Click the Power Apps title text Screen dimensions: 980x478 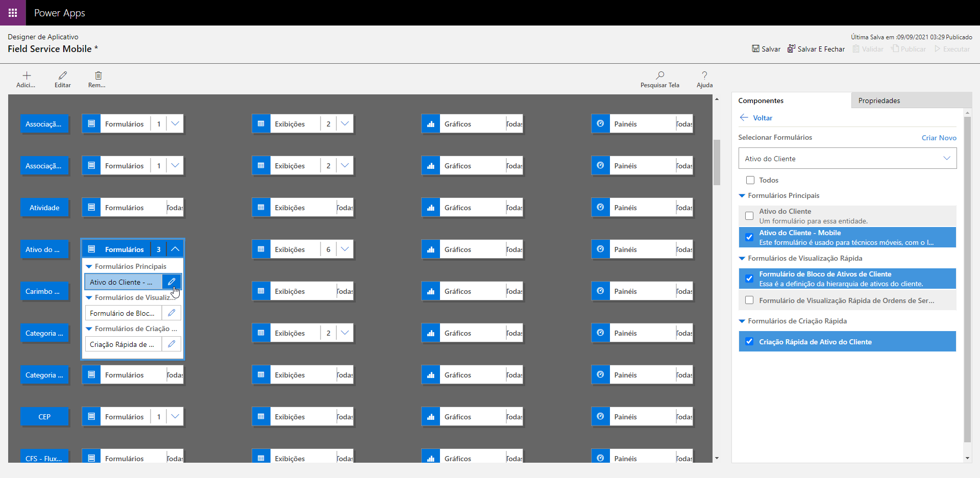tap(60, 13)
